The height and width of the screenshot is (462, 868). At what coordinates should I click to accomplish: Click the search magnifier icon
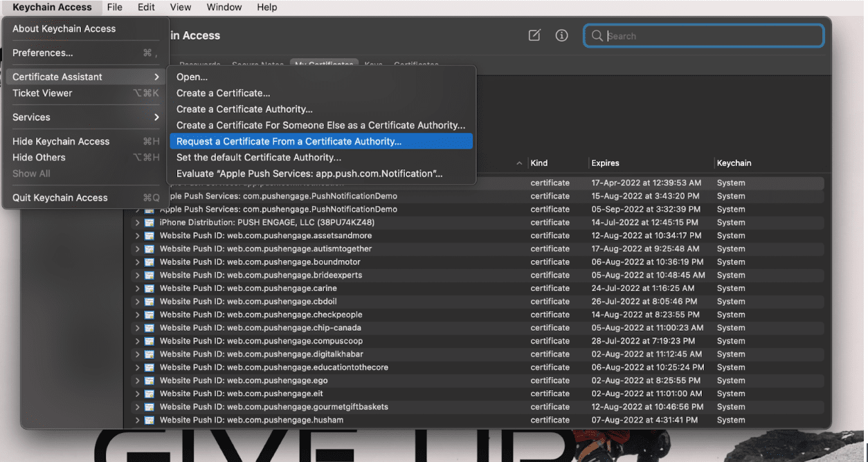tap(597, 36)
